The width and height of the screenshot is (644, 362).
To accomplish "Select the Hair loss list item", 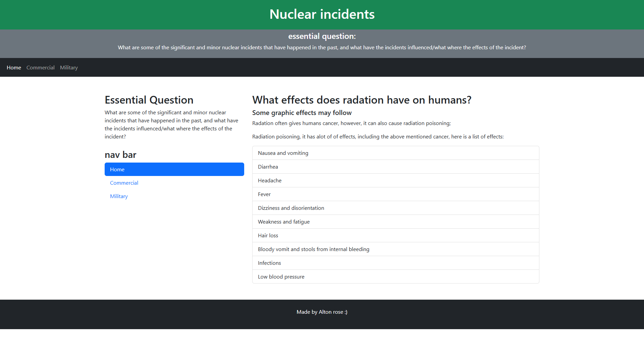I will [395, 235].
